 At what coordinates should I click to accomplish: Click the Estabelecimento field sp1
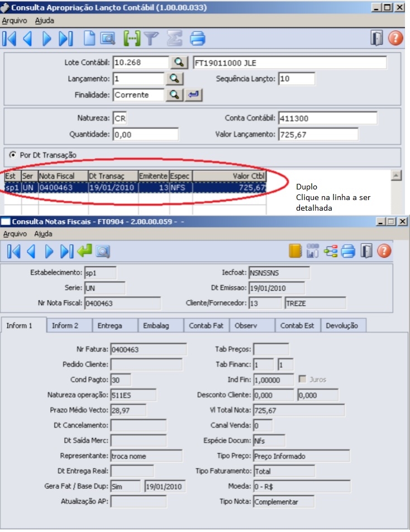coord(101,273)
